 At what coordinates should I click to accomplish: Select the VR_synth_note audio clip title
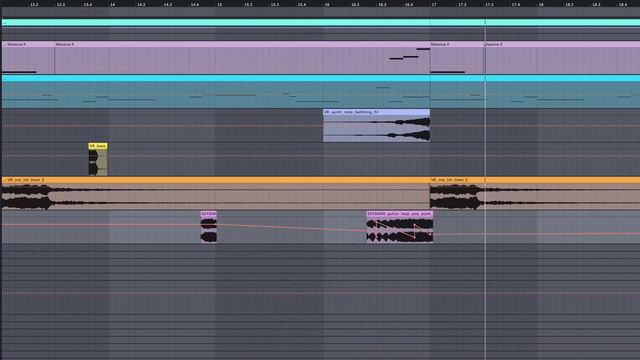[x=376, y=112]
